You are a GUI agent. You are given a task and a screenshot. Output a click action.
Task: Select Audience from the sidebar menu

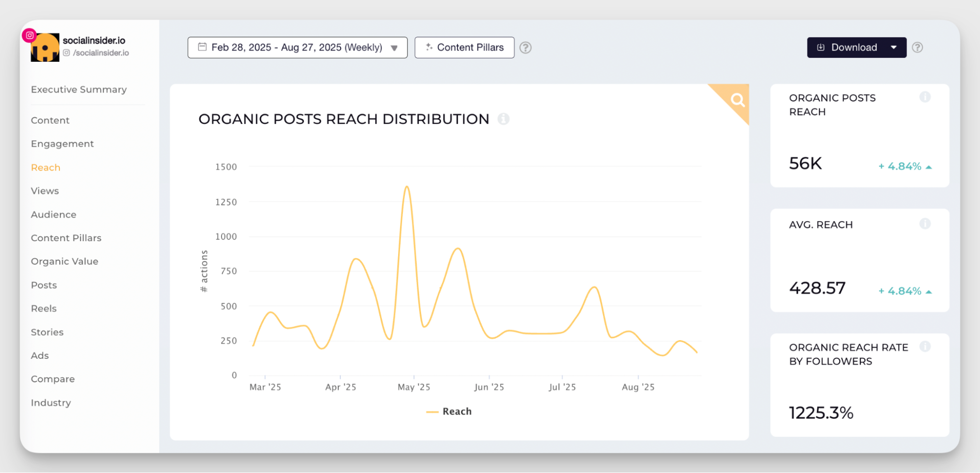[53, 215]
